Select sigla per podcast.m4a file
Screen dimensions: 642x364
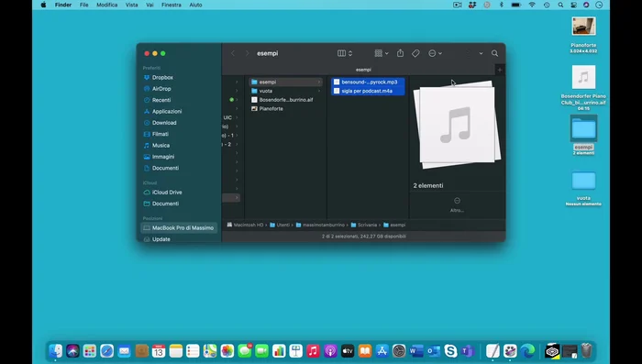368,91
